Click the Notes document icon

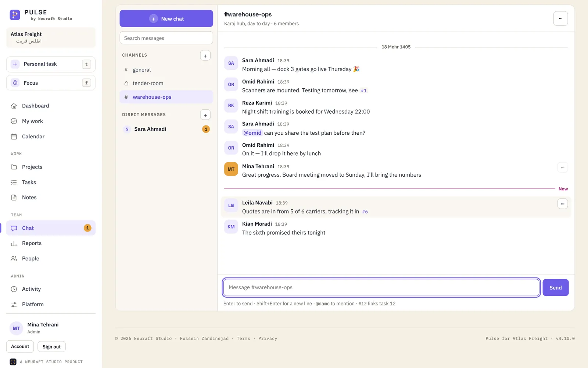[14, 197]
